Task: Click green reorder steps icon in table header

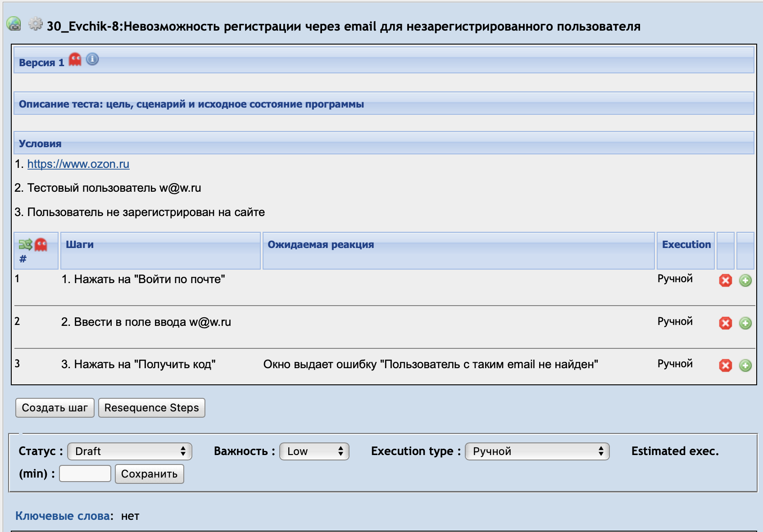Action: (x=25, y=244)
